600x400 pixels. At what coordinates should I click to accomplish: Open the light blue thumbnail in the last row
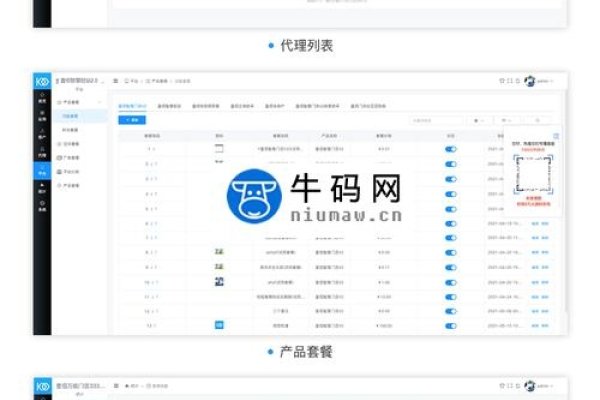(219, 325)
